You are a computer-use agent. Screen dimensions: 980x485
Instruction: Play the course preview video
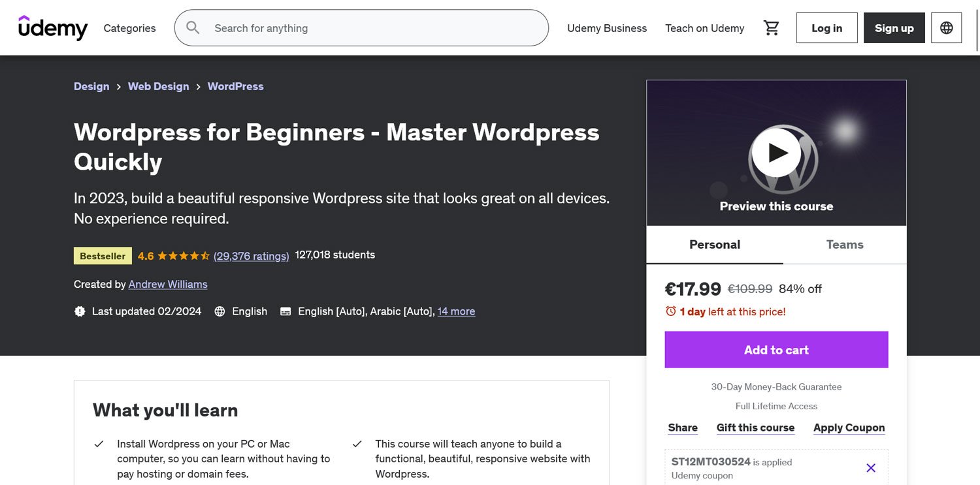coord(776,153)
